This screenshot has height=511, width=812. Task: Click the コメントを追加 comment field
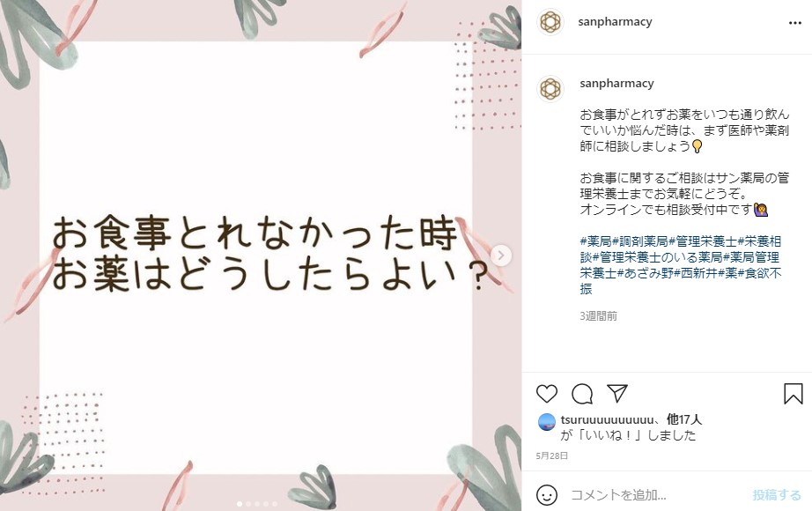pos(658,495)
